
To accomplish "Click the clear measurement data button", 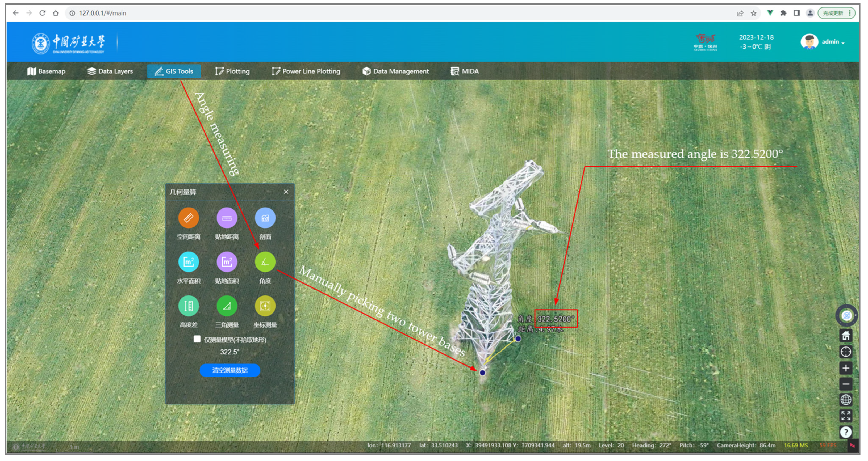I will 230,370.
